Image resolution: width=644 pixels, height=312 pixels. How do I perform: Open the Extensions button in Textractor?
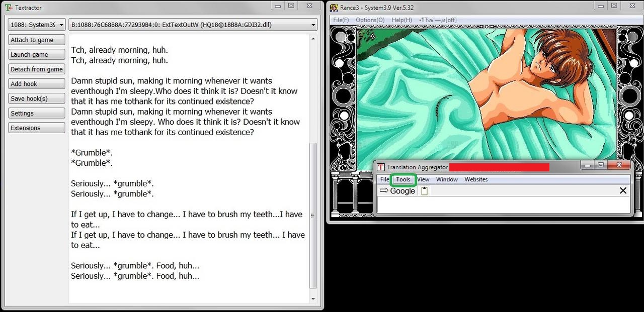[x=37, y=128]
